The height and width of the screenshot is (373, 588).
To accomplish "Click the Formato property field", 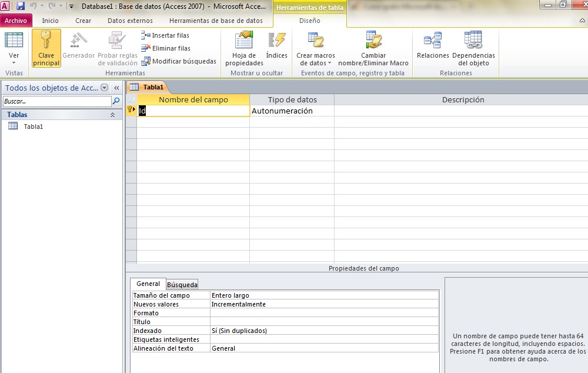I will point(324,313).
